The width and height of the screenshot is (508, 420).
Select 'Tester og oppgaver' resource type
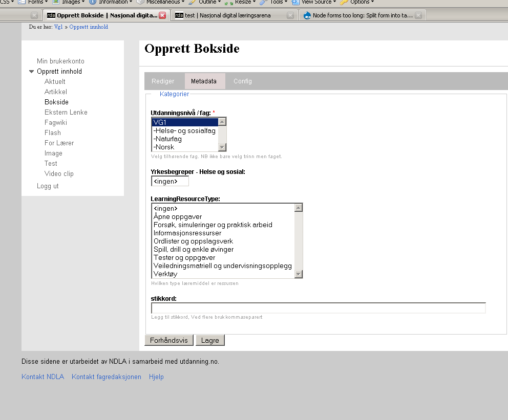click(223, 257)
